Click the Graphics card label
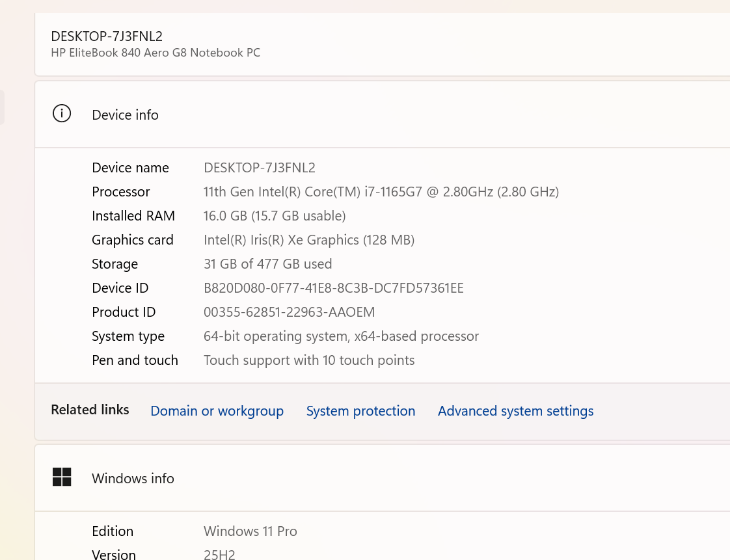Viewport: 730px width, 560px height. (132, 240)
